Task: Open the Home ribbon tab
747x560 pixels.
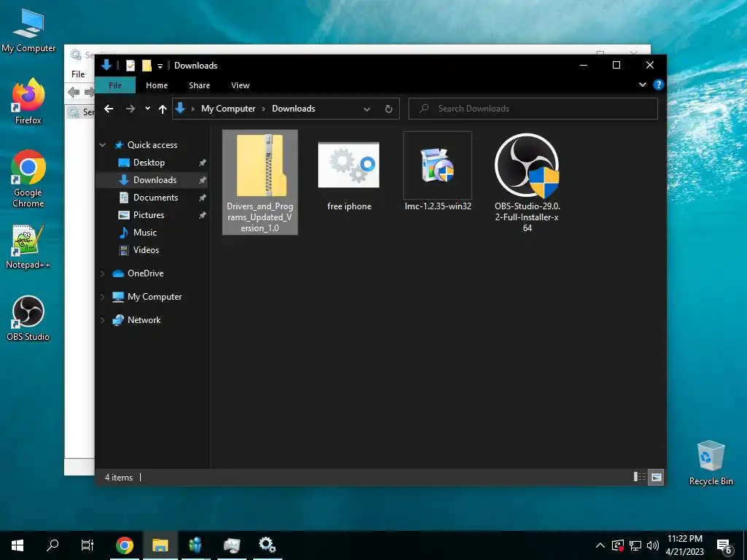Action: (157, 85)
